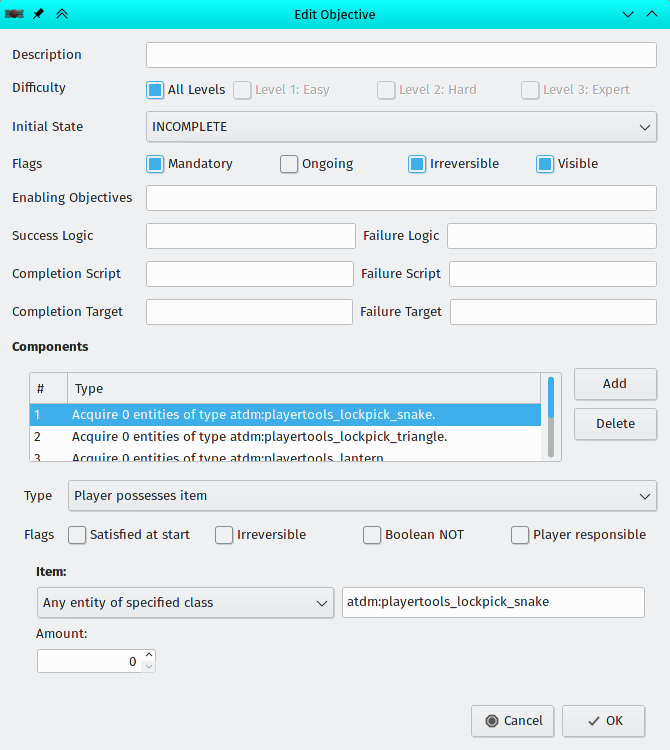Image resolution: width=670 pixels, height=750 pixels.
Task: Click the Add component button
Action: [x=615, y=384]
